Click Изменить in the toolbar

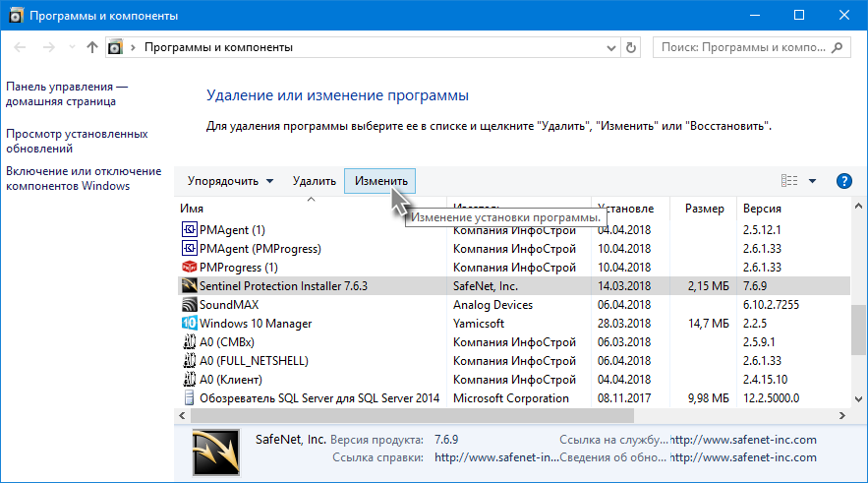click(380, 181)
